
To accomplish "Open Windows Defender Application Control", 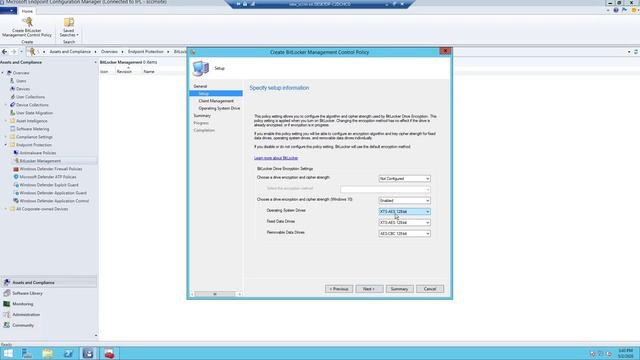I will coord(54,201).
